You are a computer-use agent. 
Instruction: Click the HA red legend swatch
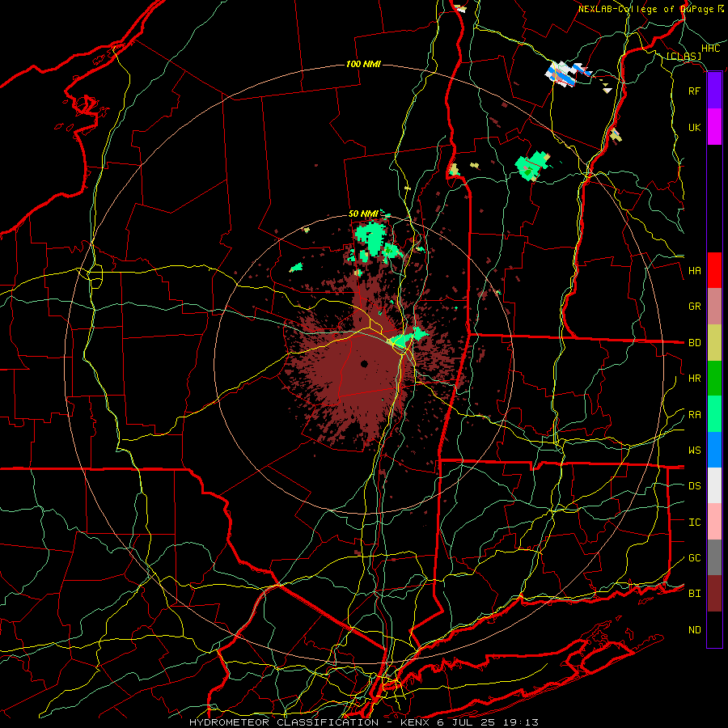pos(714,270)
